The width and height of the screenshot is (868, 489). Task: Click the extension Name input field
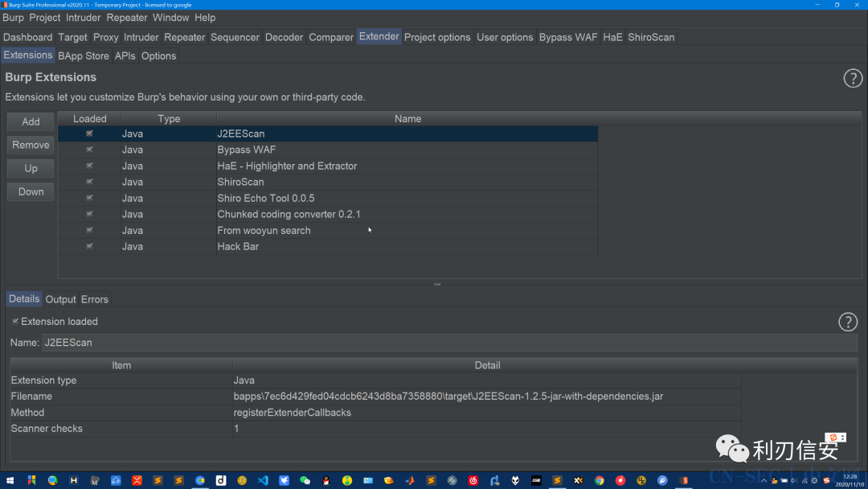tap(449, 343)
